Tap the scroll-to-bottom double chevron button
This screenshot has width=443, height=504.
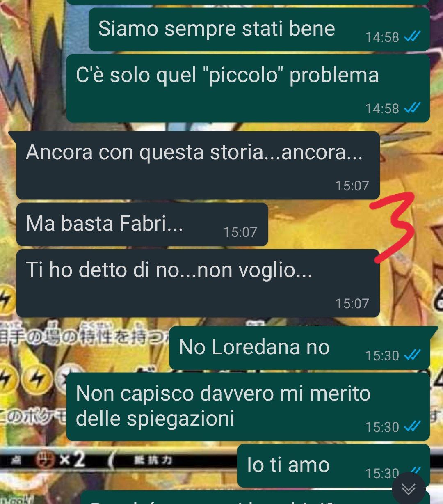[409, 488]
